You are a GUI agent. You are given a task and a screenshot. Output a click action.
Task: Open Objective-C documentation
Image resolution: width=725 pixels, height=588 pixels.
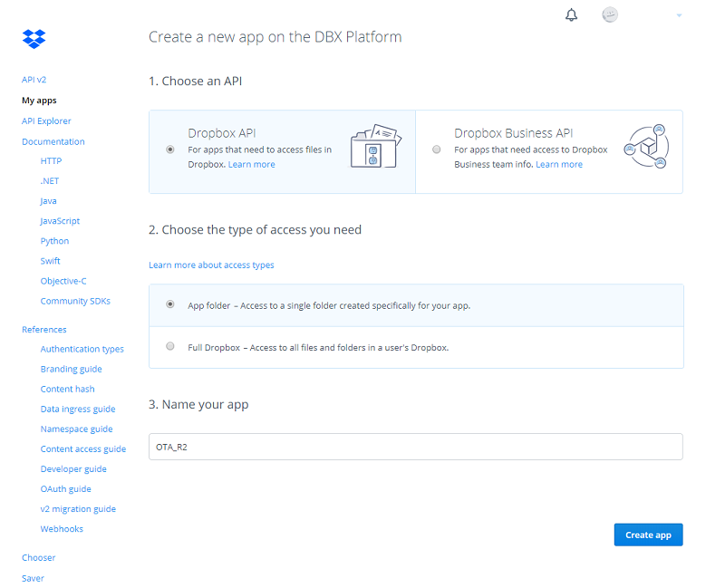(x=63, y=281)
